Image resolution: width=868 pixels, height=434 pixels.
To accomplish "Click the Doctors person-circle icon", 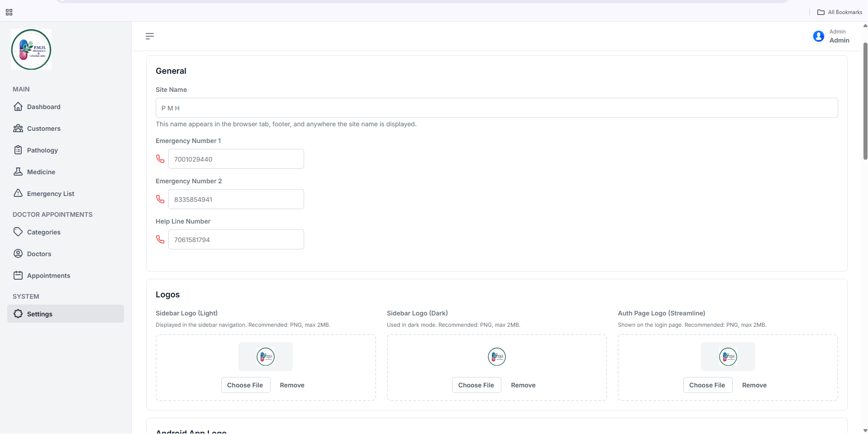I will [18, 253].
